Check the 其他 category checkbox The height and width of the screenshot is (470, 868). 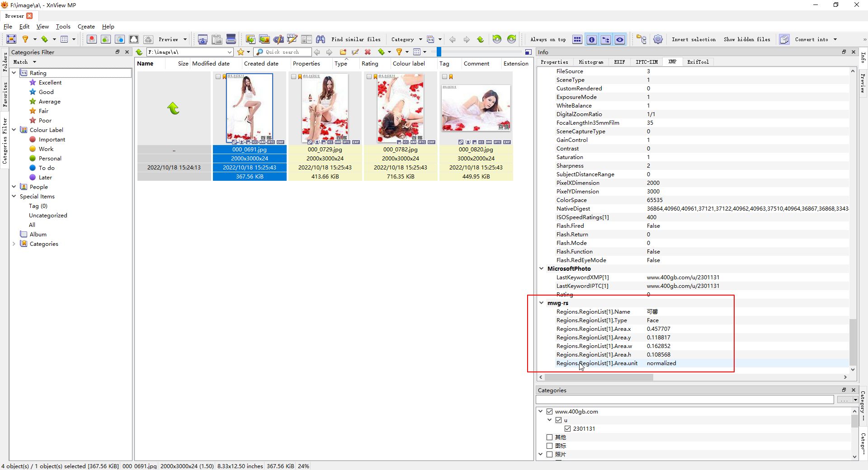pos(550,437)
